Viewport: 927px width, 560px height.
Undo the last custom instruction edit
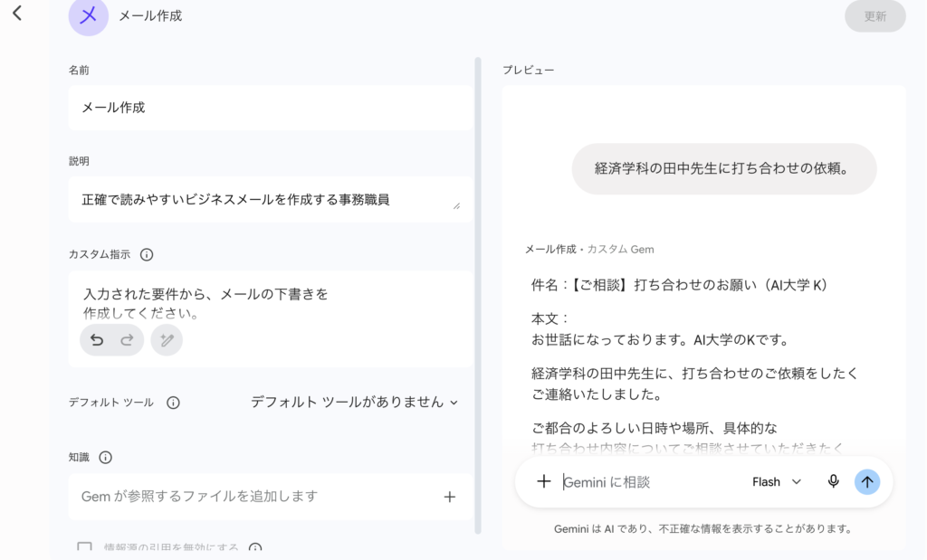click(97, 339)
